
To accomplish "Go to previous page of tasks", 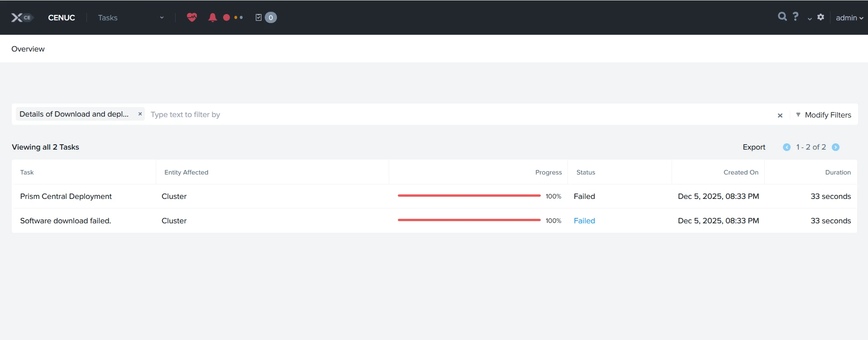I will [787, 147].
